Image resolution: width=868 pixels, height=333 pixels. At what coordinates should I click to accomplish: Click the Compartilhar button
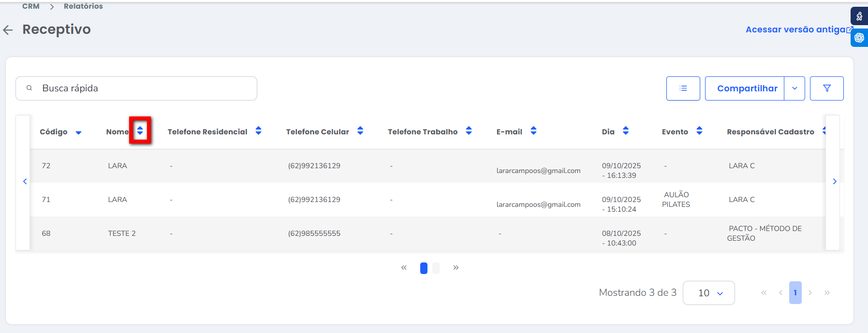click(x=747, y=88)
